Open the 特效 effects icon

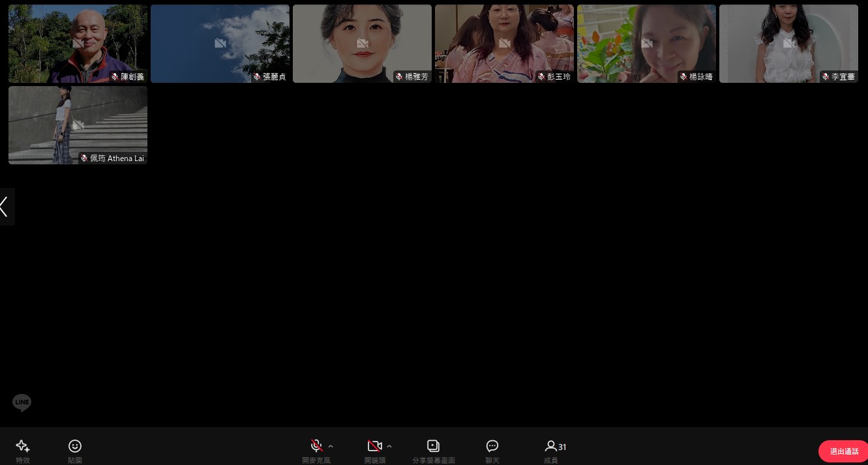coord(23,446)
